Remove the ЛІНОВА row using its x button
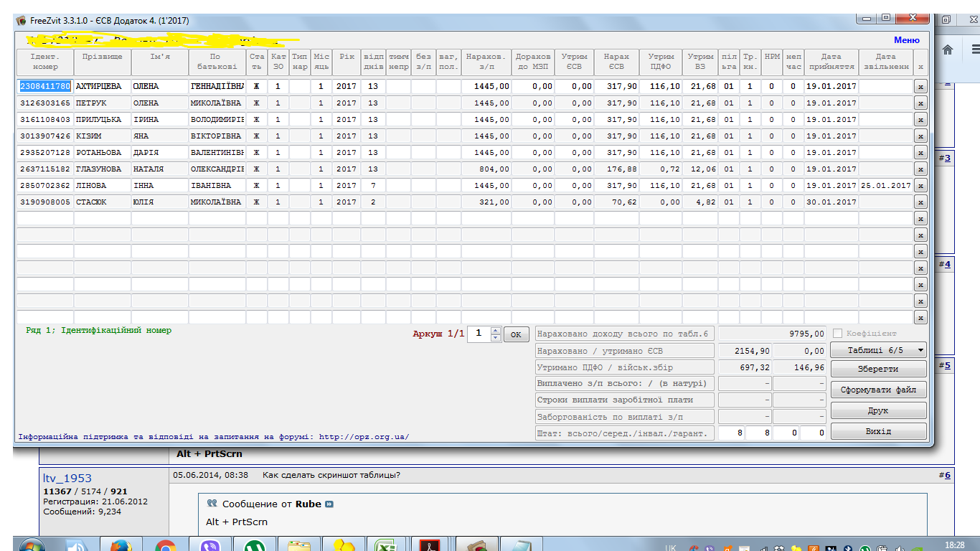980x551 pixels. [x=920, y=186]
